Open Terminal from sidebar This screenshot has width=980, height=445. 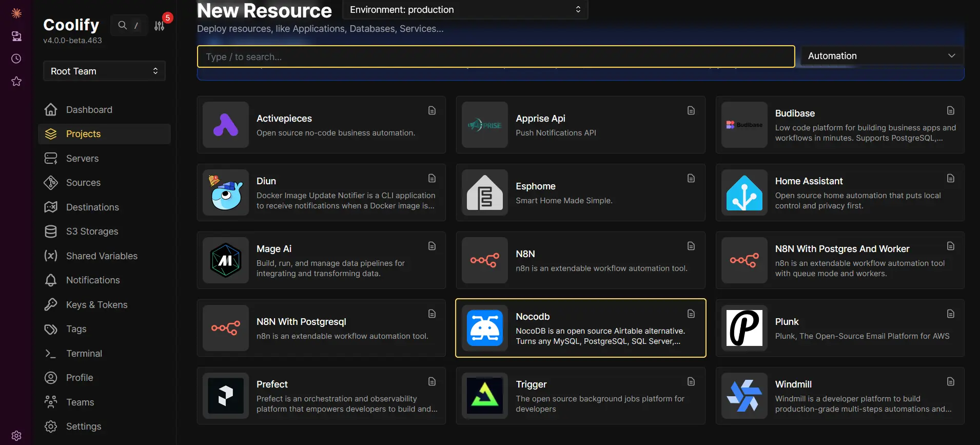click(x=84, y=354)
